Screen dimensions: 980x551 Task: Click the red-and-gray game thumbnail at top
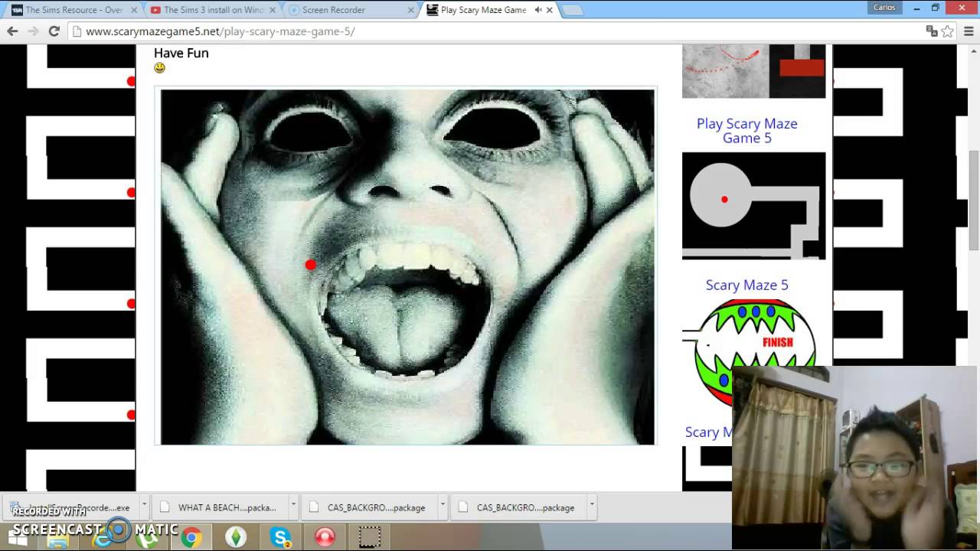pyautogui.click(x=754, y=70)
